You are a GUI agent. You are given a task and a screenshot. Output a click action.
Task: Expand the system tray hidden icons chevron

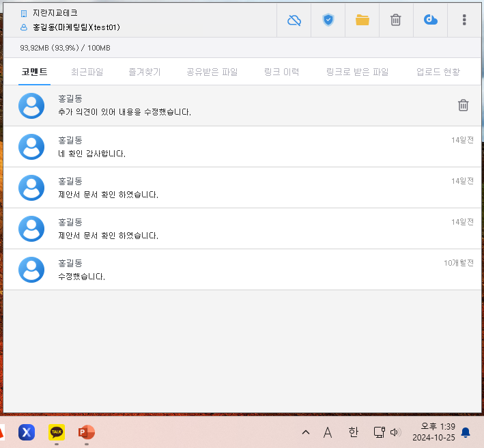pyautogui.click(x=305, y=432)
